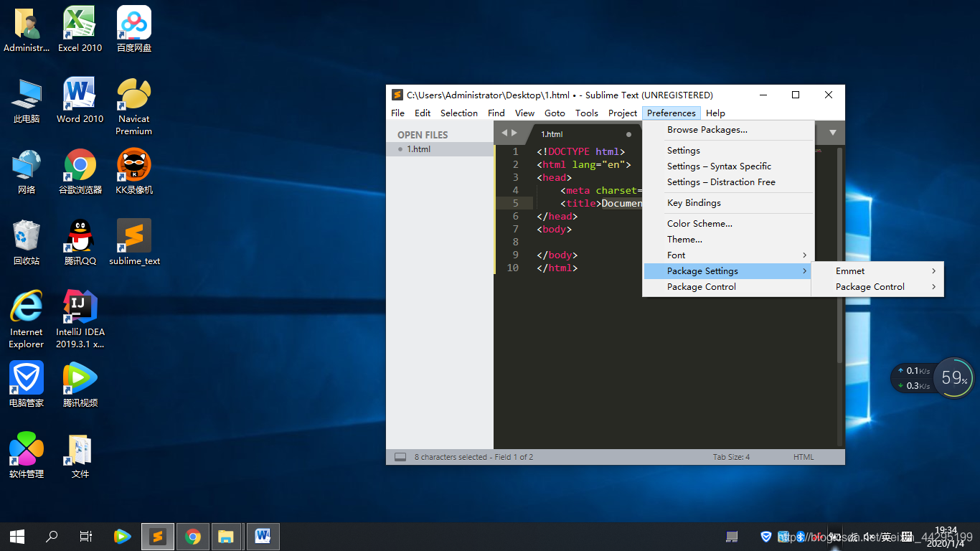Open the Files folder desktop shortcut
Viewport: 980px width, 551px height.
[80, 456]
